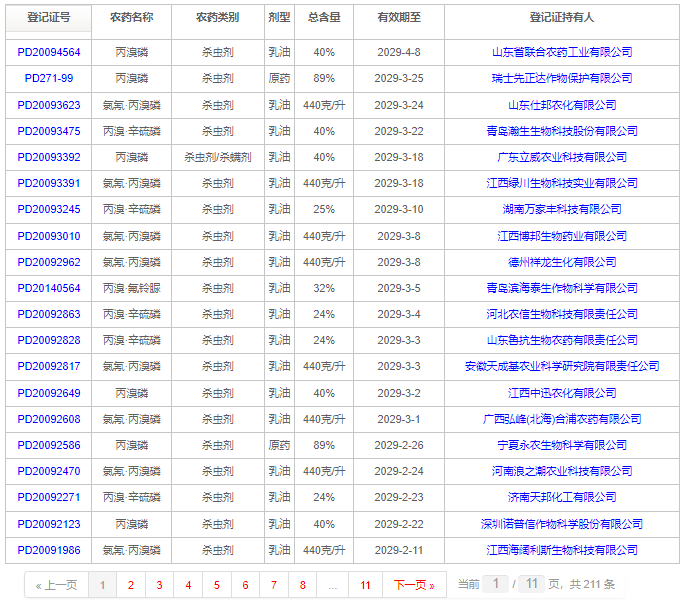Open registration PD20092271 link
The image size is (681, 603).
pyautogui.click(x=49, y=498)
